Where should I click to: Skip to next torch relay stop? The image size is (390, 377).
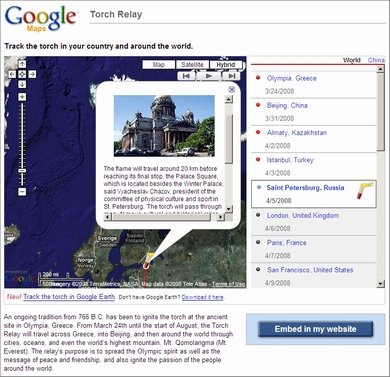232,76
